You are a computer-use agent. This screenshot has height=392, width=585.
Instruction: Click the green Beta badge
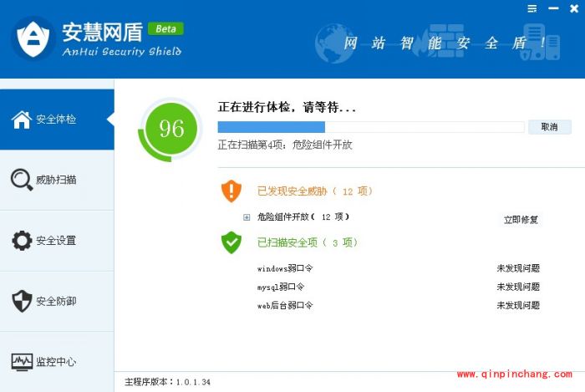coord(165,28)
